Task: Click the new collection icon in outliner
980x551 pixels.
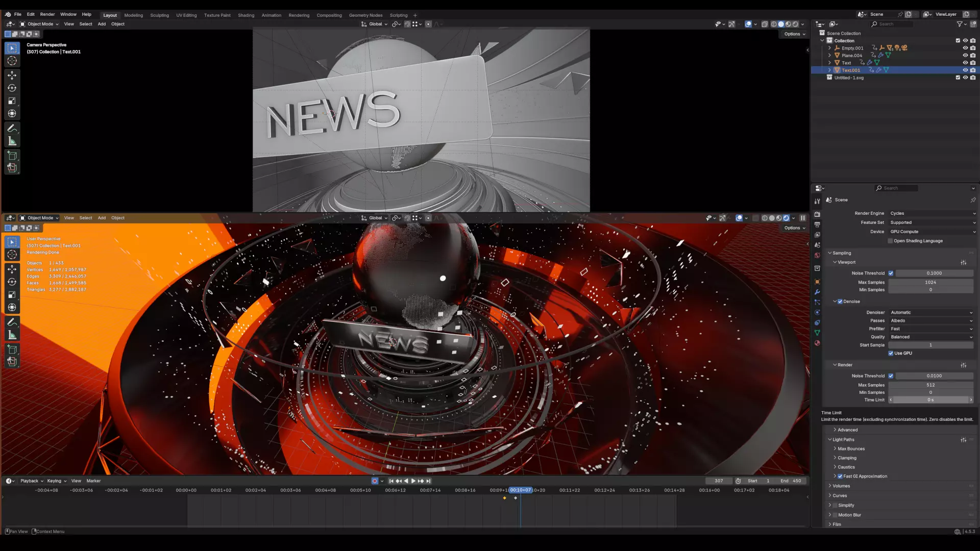Action: pyautogui.click(x=973, y=24)
